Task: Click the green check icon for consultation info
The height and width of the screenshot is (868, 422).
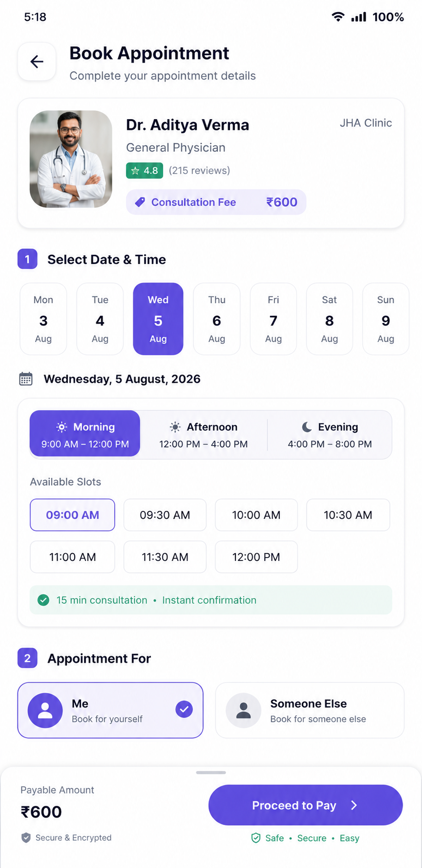Action: 43,600
